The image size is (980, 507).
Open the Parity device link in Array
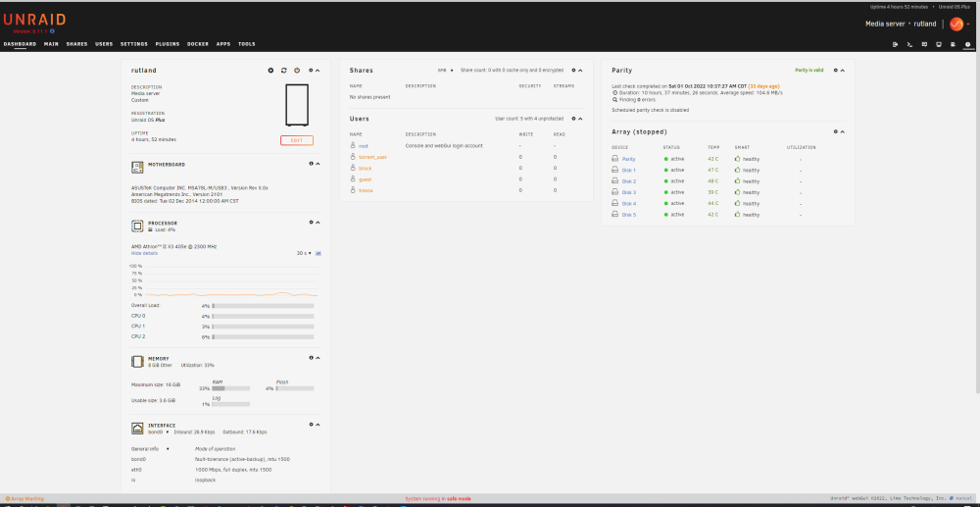629,159
